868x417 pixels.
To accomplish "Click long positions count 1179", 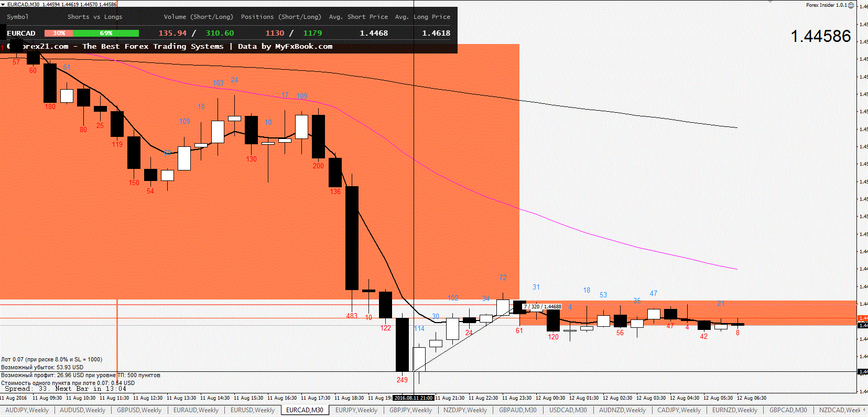I will (312, 33).
